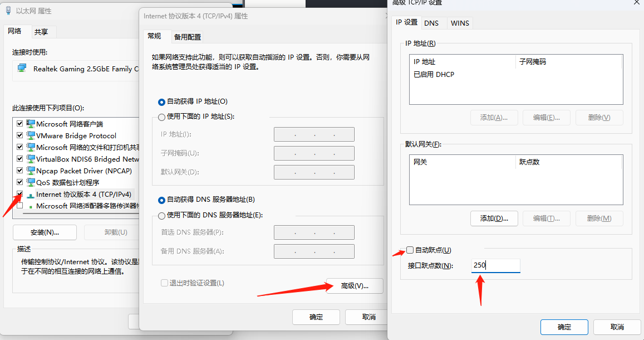Click the 备用 DNS 服务器 input field
The image size is (644, 340).
pos(314,251)
